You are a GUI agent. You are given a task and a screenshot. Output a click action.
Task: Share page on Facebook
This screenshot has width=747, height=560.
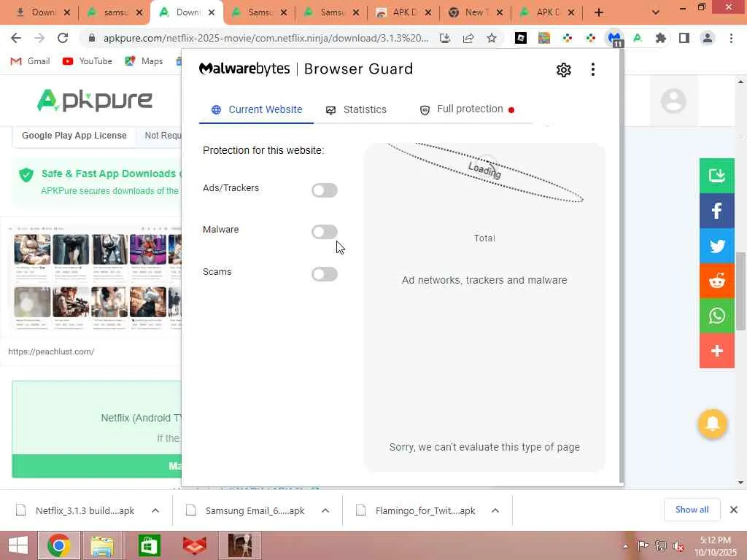(716, 211)
